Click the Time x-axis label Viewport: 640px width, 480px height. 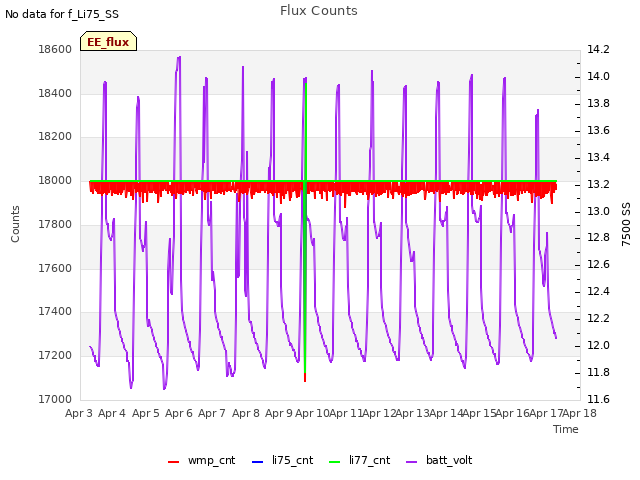(x=566, y=429)
